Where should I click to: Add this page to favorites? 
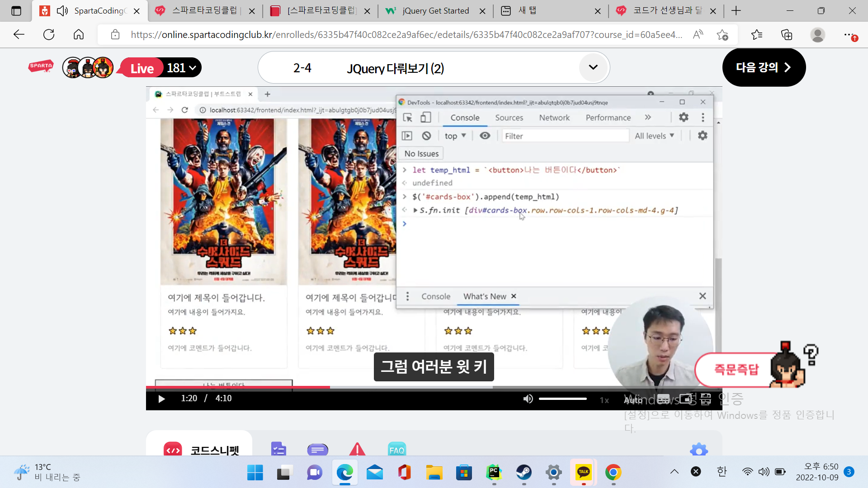pyautogui.click(x=722, y=34)
